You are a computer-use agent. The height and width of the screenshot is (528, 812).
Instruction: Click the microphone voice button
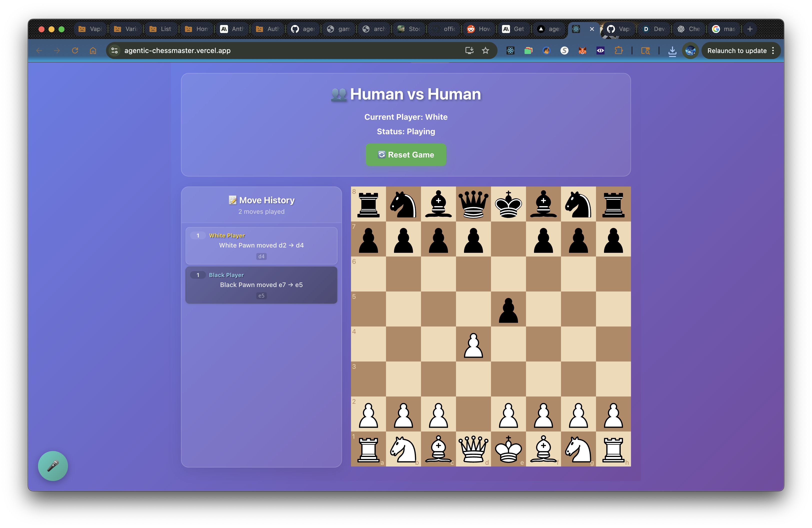(x=53, y=466)
